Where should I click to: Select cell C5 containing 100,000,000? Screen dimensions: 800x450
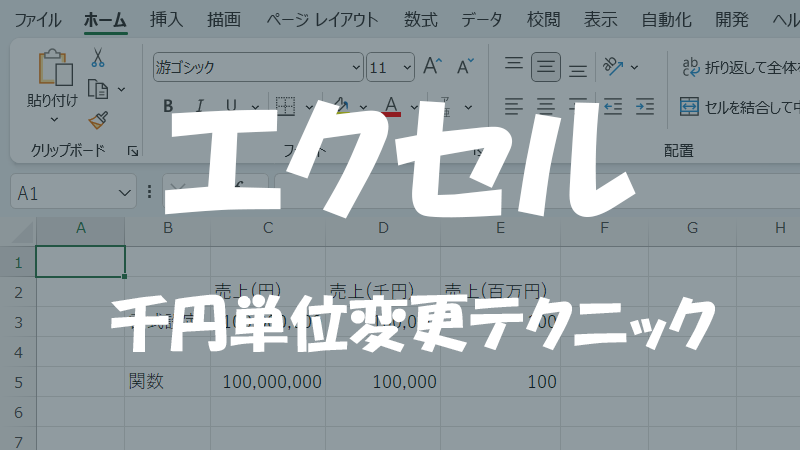click(x=268, y=381)
